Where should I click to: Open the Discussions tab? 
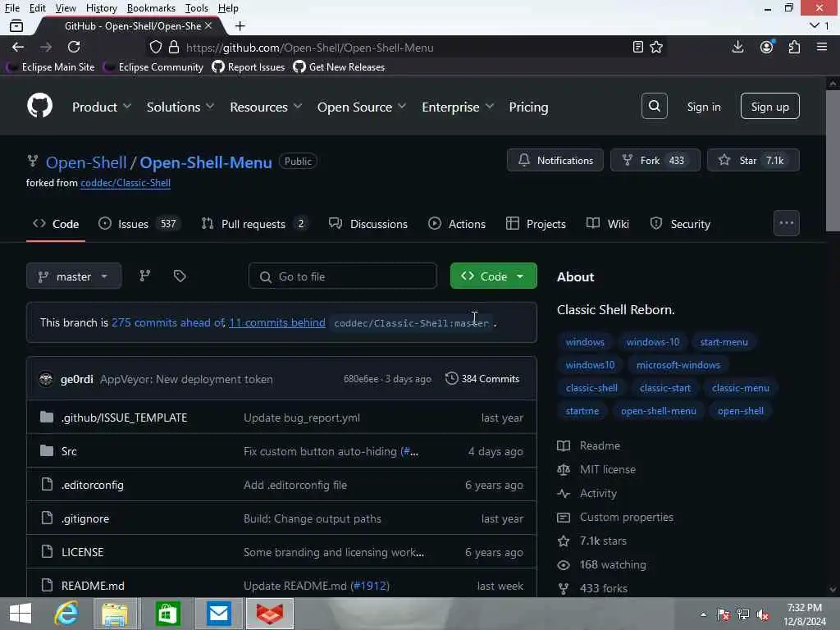tap(368, 224)
